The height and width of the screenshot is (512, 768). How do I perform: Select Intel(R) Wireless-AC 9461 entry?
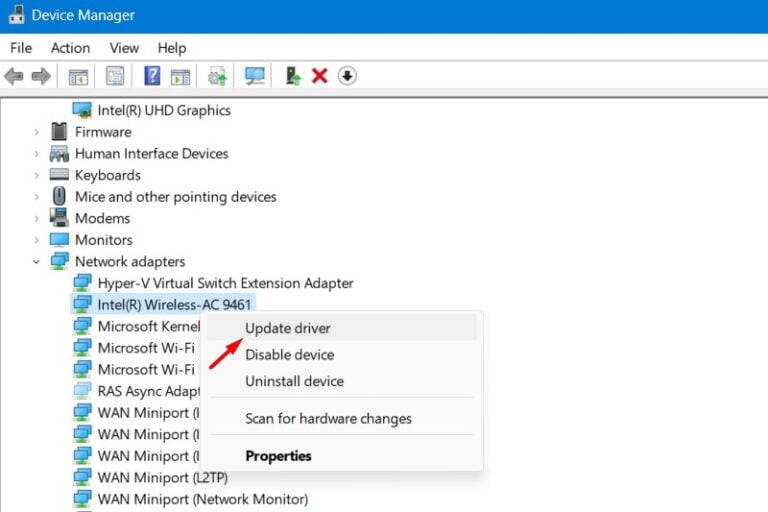tap(174, 305)
